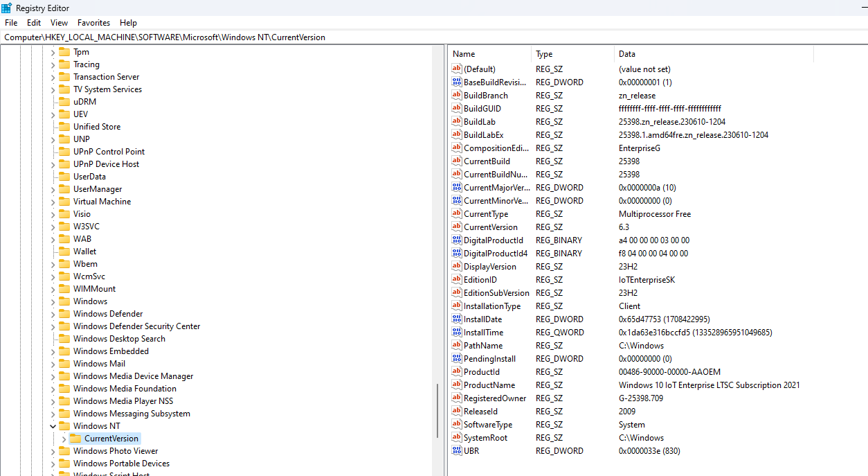Click the folder icon of Wallet key
Viewport: 868px width, 476px height.
pyautogui.click(x=64, y=252)
